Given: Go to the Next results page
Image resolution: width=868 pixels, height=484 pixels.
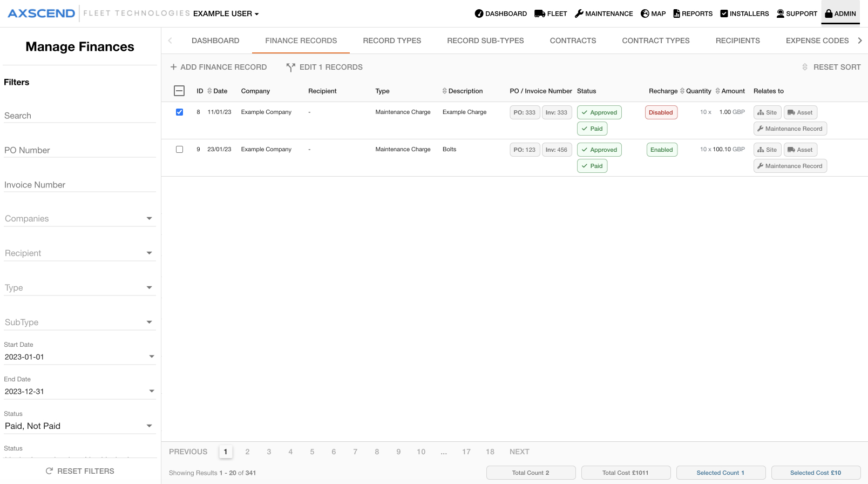Looking at the screenshot, I should click(519, 452).
